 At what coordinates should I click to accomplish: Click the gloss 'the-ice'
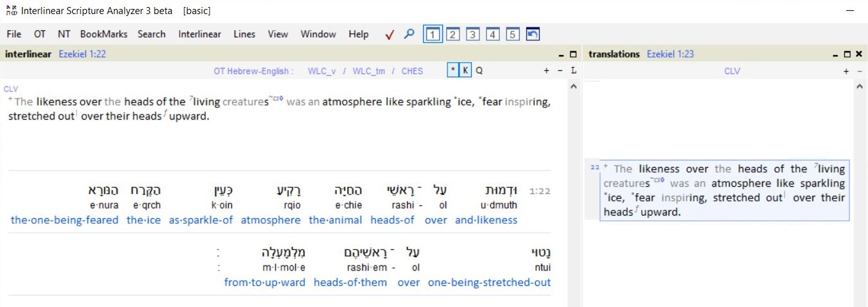pyautogui.click(x=144, y=220)
